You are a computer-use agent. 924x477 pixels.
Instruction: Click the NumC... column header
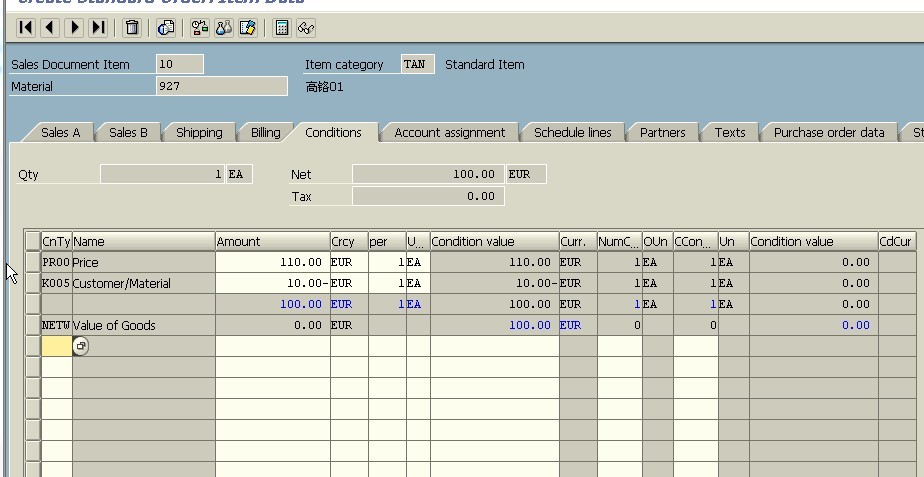(619, 242)
